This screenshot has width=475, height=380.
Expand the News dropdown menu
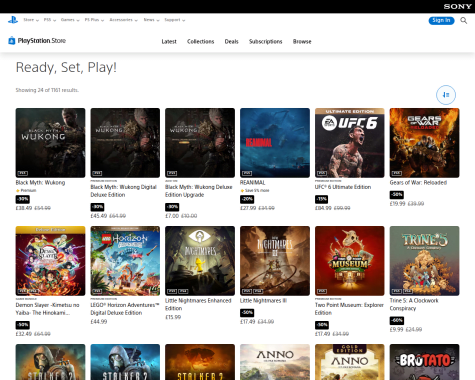(x=151, y=20)
